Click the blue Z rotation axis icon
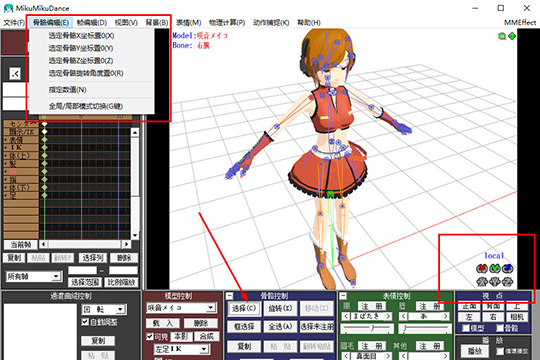The width and height of the screenshot is (540, 360). point(508,268)
